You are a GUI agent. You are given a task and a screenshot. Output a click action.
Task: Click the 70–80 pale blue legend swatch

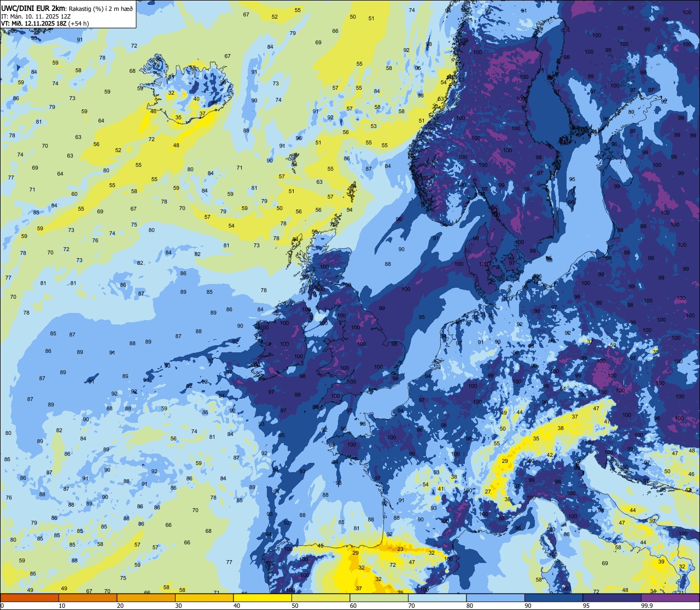(437, 598)
